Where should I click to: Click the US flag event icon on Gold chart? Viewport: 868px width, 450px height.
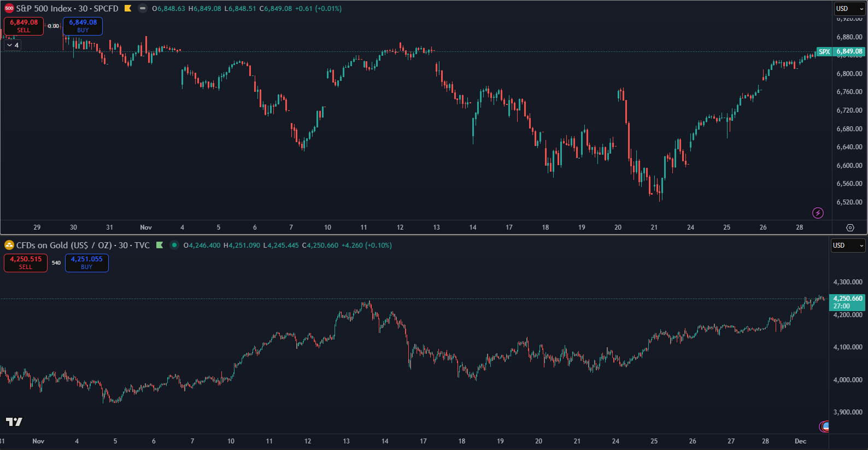pos(824,426)
